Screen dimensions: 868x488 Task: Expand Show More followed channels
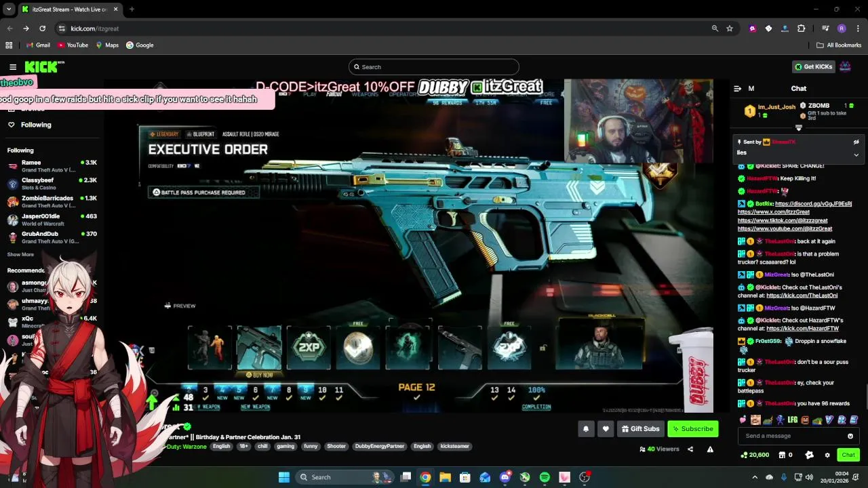point(20,255)
